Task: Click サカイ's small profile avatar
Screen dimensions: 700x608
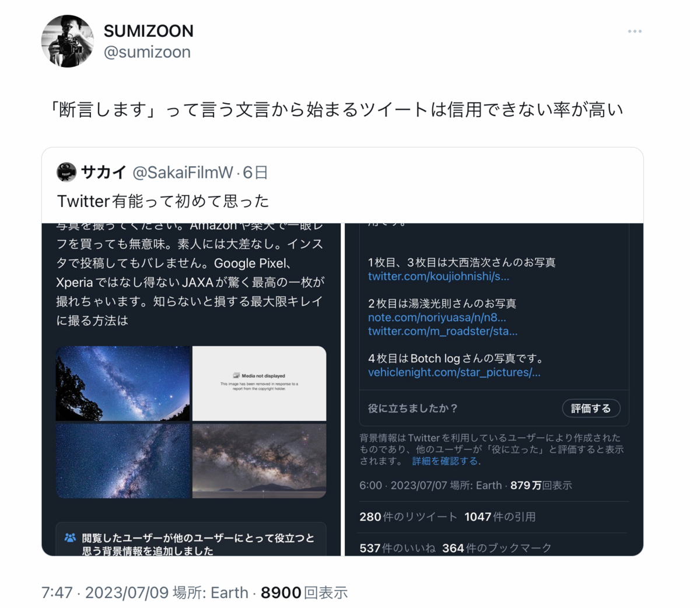Action: [x=66, y=172]
